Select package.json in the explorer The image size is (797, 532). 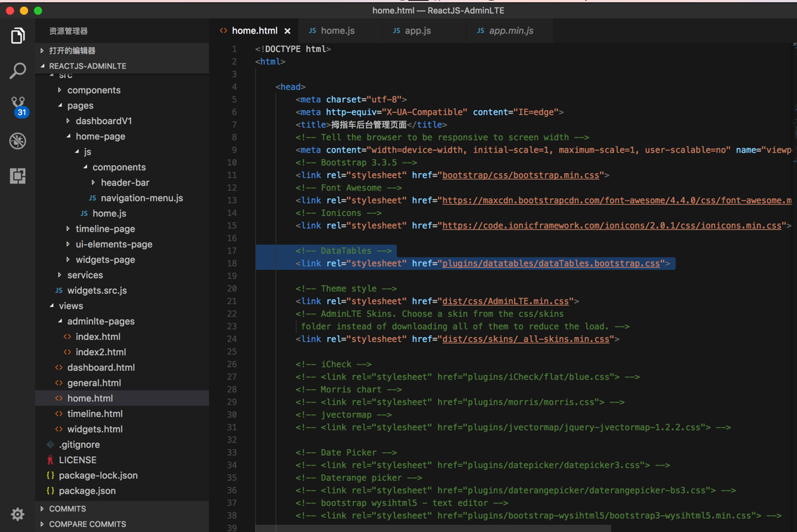coord(87,491)
